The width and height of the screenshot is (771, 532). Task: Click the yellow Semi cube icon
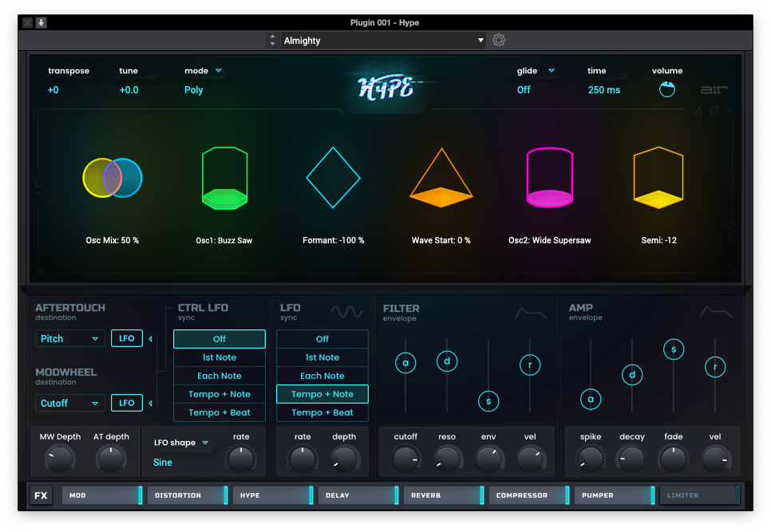point(658,177)
